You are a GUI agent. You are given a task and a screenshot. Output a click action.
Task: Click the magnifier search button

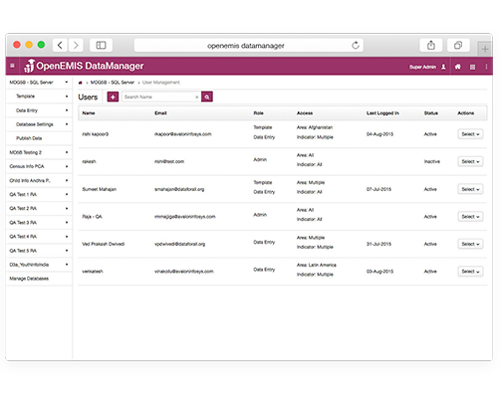[207, 97]
